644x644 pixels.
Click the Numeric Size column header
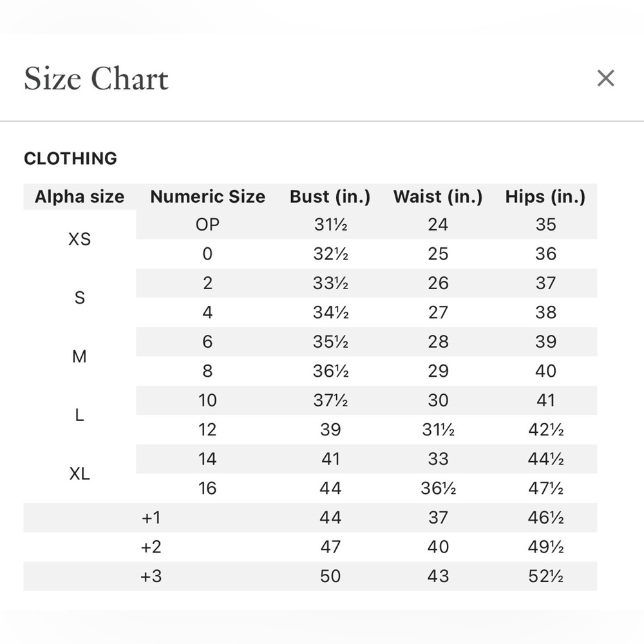click(207, 196)
